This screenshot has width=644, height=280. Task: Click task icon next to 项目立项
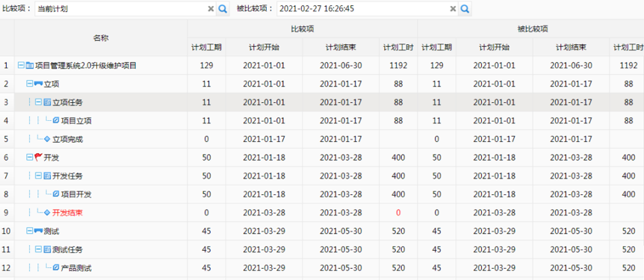56,120
